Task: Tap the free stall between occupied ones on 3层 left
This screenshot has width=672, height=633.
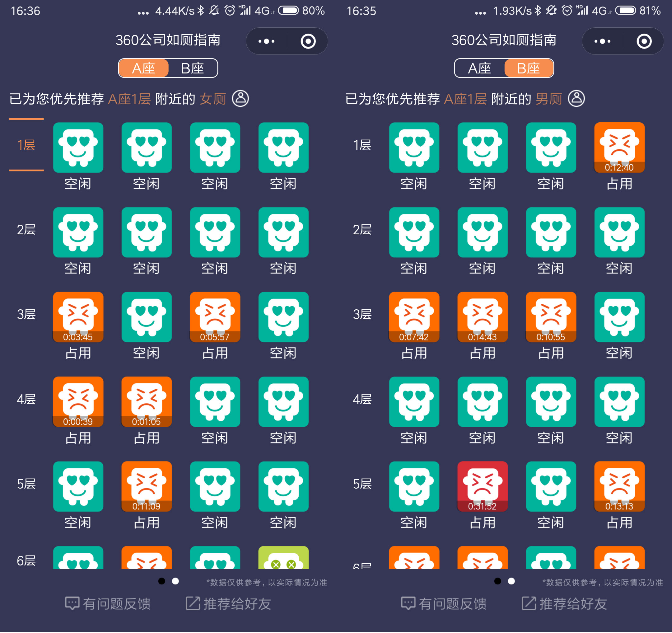Action: (x=147, y=317)
